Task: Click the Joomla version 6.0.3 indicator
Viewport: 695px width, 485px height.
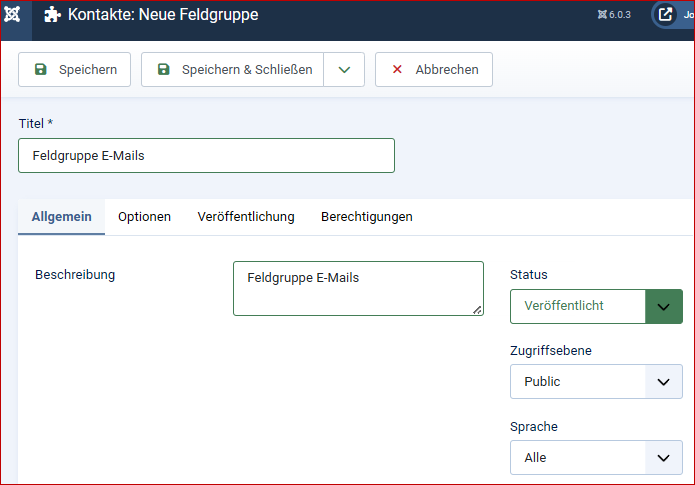Action: pyautogui.click(x=614, y=15)
